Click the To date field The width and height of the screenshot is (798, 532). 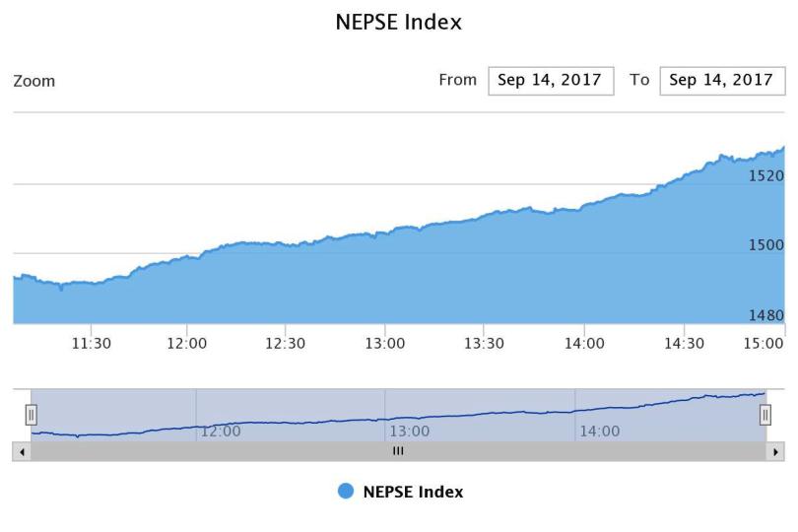coord(721,81)
